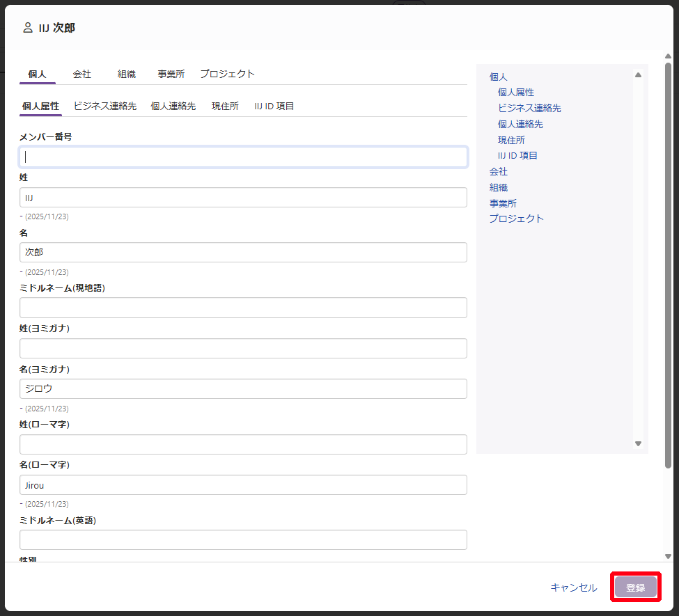Click the user icon beside IIJ 次郎
Screen dimensions: 679x616
pyautogui.click(x=28, y=28)
